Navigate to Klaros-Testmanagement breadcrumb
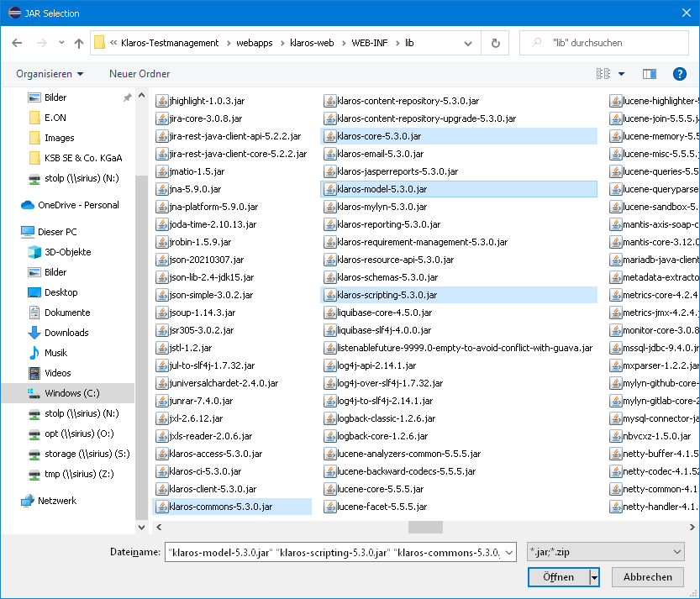Screen dimensions: 700x599 (x=170, y=43)
